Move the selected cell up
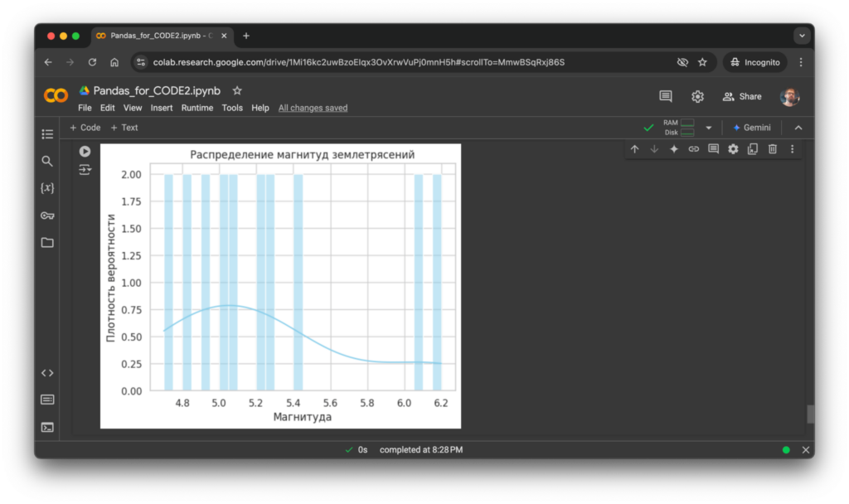The image size is (849, 504). click(634, 148)
